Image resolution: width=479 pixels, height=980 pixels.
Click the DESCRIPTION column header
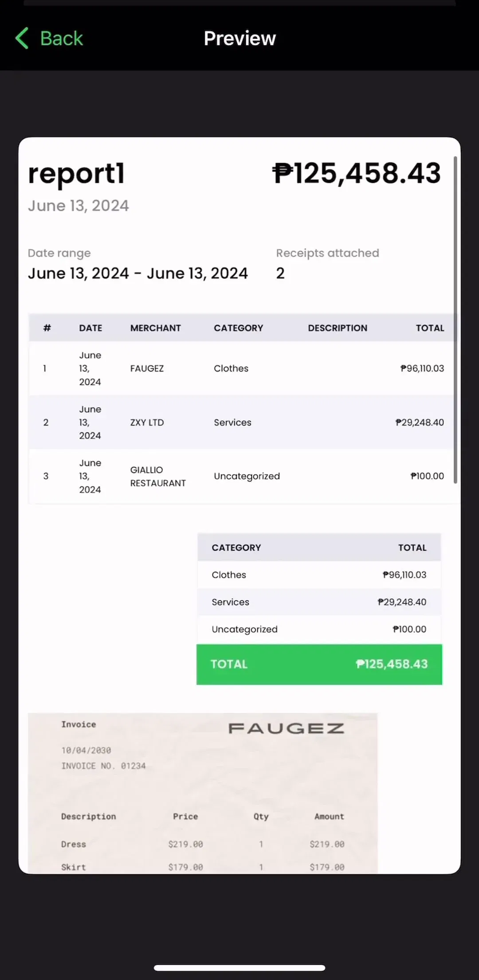(338, 328)
